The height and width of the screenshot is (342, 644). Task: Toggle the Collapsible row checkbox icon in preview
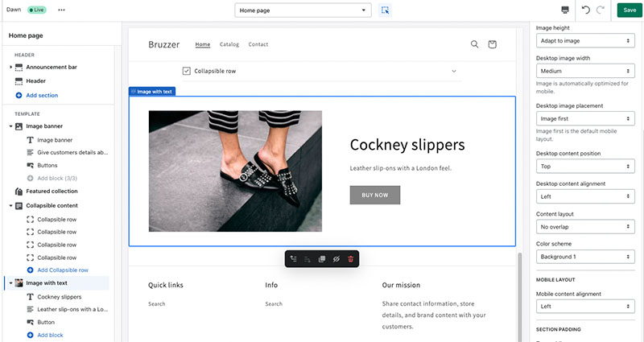point(187,71)
